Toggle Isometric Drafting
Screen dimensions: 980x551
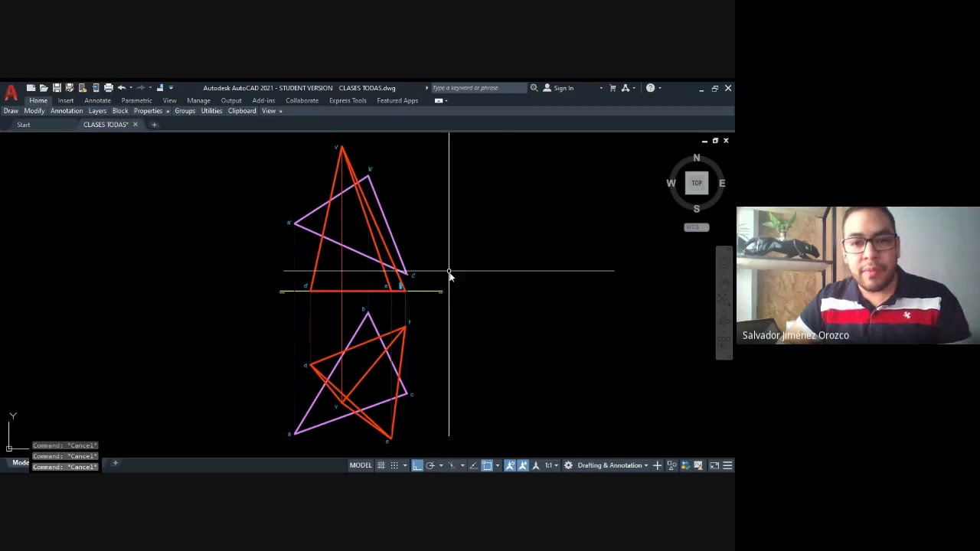[452, 465]
